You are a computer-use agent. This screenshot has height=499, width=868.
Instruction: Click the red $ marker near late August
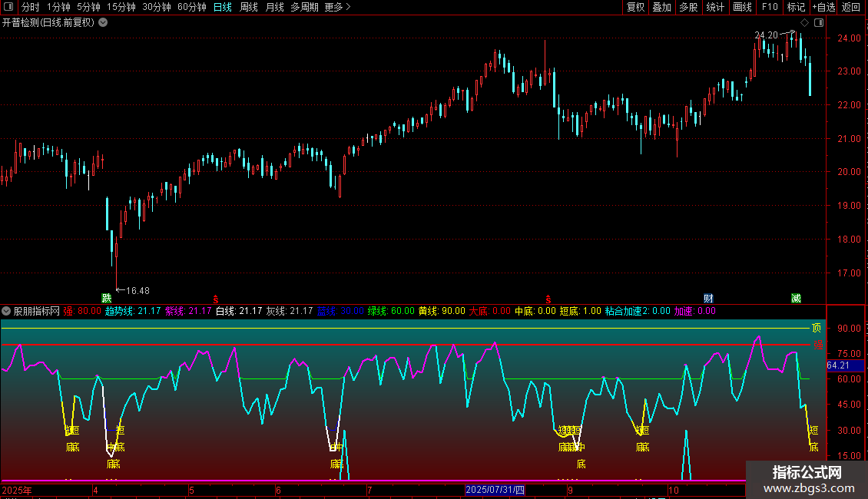[x=548, y=299]
